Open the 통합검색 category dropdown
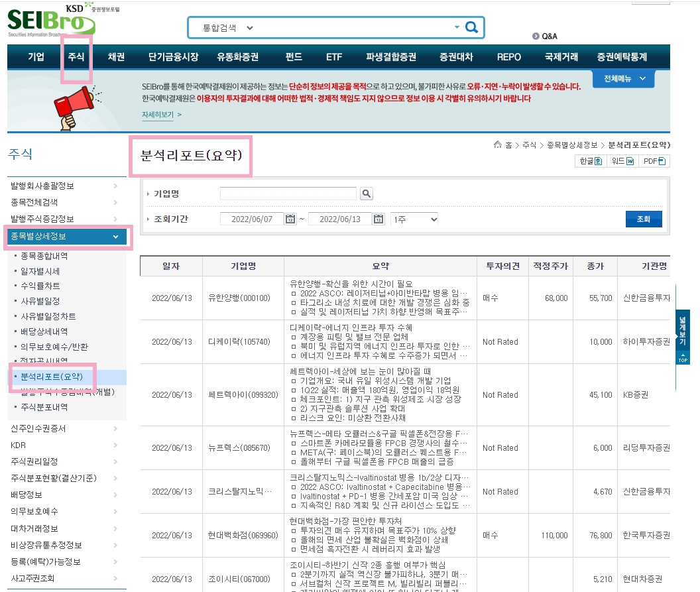The width and height of the screenshot is (700, 592). tap(227, 28)
